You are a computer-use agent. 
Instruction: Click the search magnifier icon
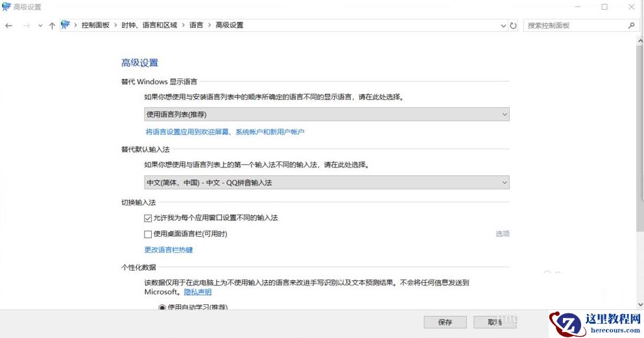tap(631, 25)
